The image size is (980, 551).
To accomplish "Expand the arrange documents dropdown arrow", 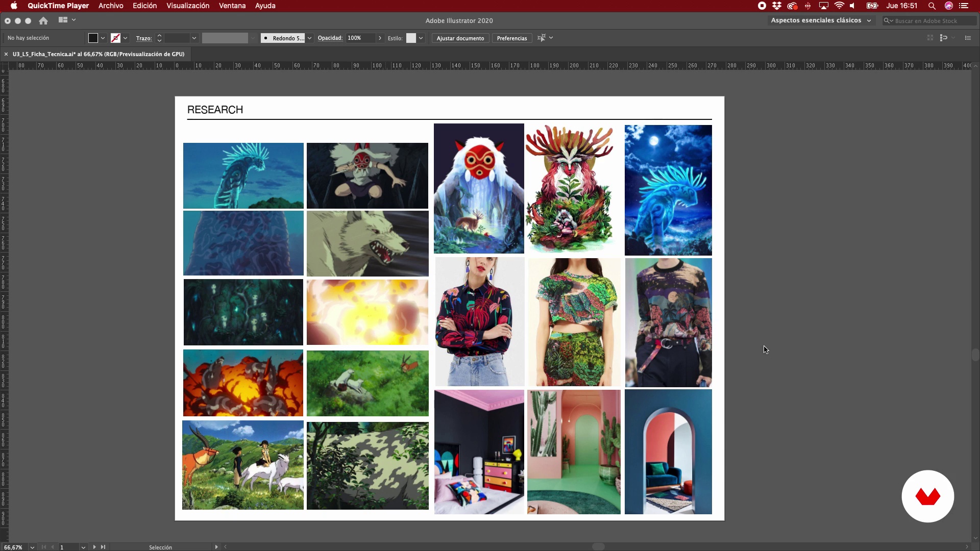I will tap(74, 20).
